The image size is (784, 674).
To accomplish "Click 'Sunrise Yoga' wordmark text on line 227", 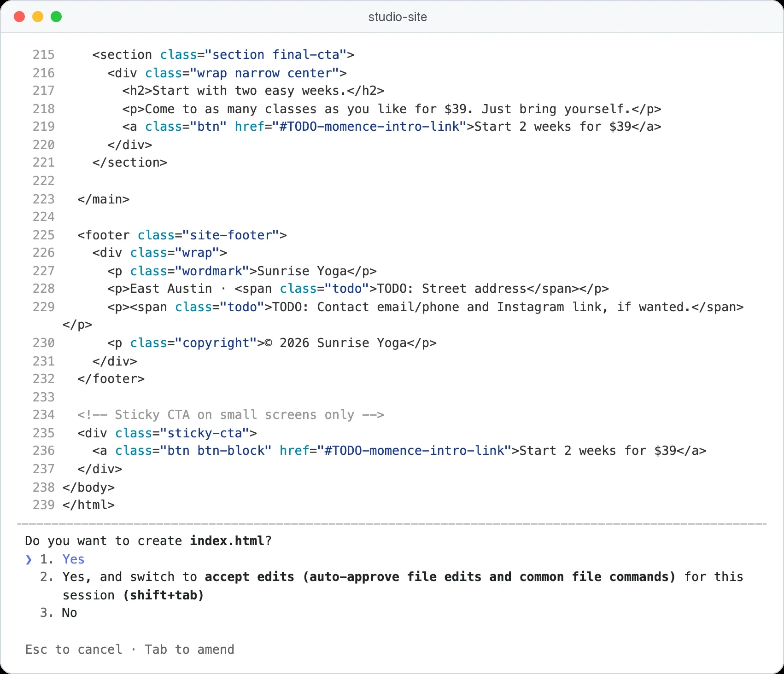I will [x=302, y=271].
